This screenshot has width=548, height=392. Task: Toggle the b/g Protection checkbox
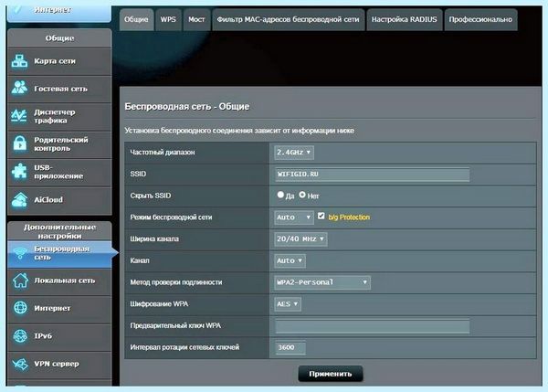(321, 217)
